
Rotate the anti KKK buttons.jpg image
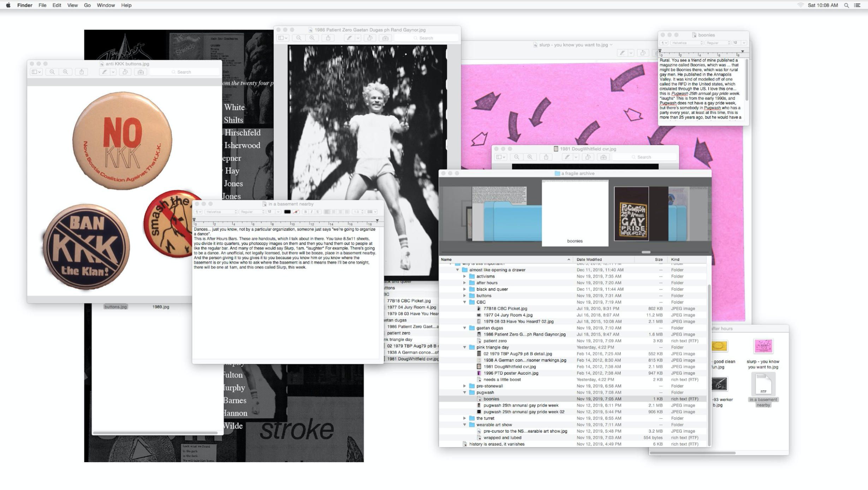coord(125,72)
